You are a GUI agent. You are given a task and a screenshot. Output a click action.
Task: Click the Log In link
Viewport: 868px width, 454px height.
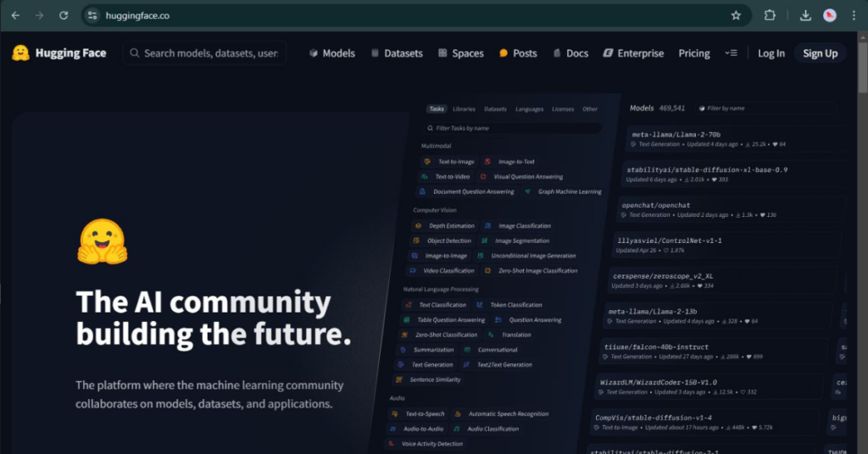pyautogui.click(x=771, y=53)
